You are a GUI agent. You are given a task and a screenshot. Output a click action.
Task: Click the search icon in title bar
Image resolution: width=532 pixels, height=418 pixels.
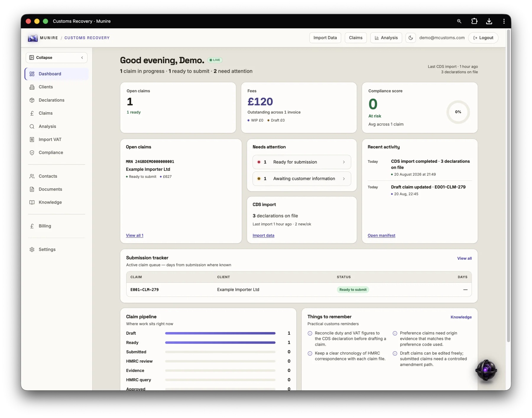pos(459,21)
